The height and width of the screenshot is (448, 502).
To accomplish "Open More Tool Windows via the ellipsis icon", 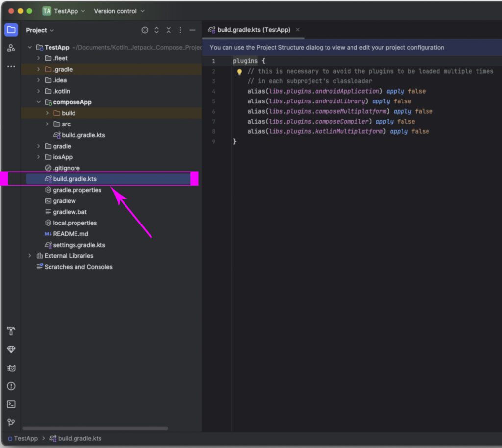I will 11,67.
